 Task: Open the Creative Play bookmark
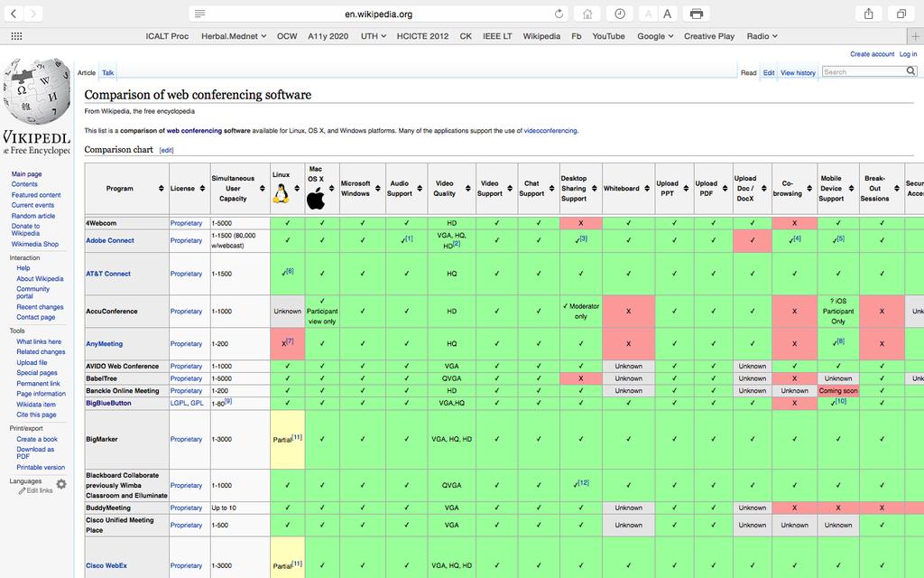(x=709, y=36)
